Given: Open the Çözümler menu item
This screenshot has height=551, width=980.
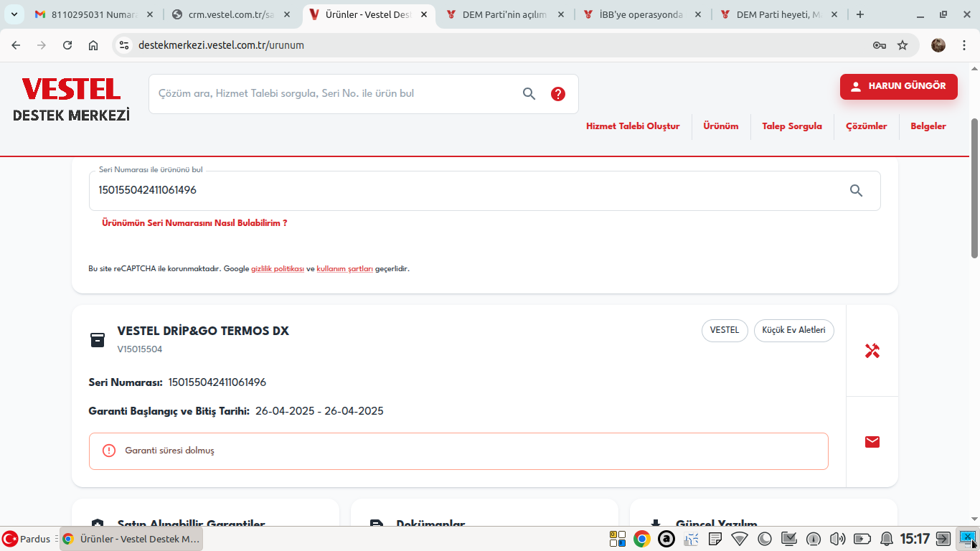Looking at the screenshot, I should point(867,126).
